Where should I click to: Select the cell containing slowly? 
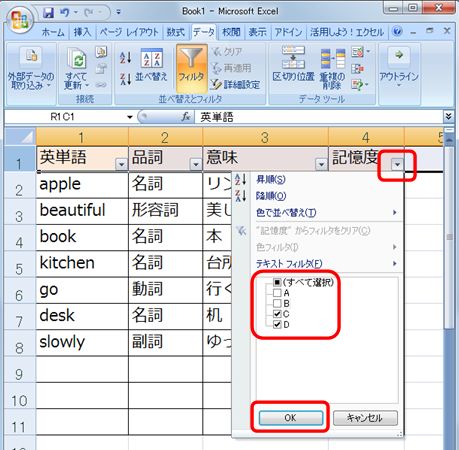82,343
